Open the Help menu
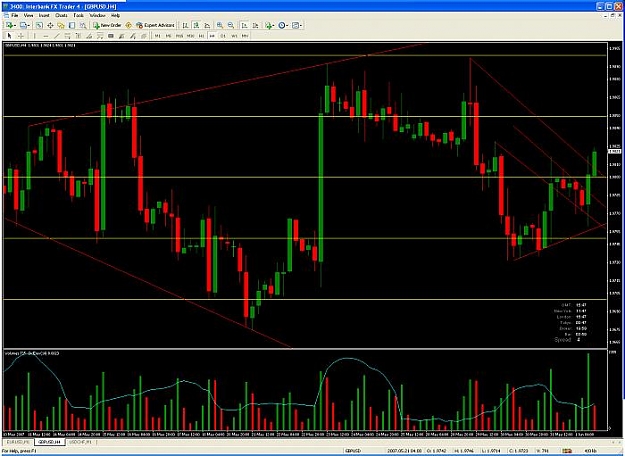 pos(115,15)
